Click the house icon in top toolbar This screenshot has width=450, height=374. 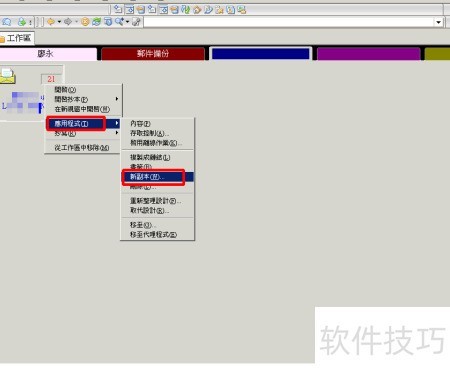197,10
